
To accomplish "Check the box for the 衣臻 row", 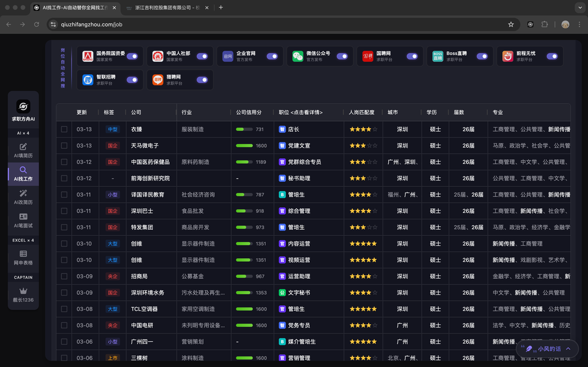I will pos(64,129).
